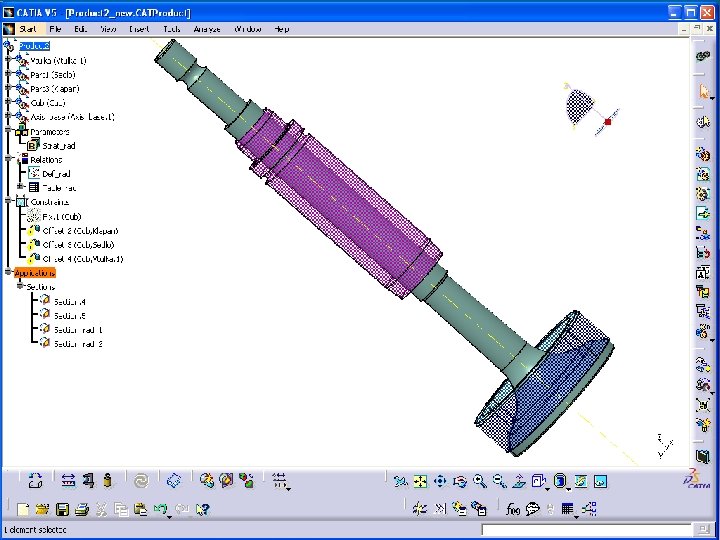The image size is (720, 540).
Task: Toggle Hide/Show for selected element
Action: 581,481
